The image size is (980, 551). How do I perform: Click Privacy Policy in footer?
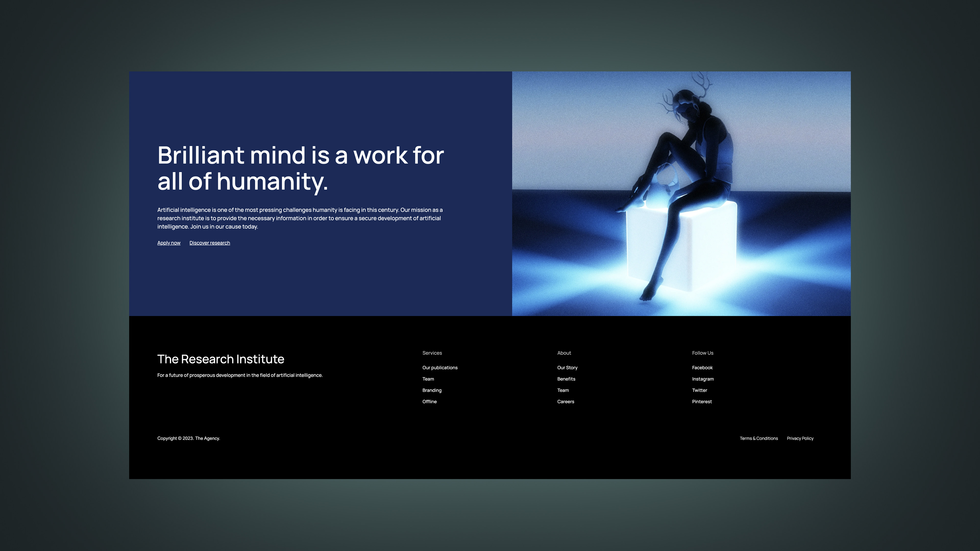[800, 439]
